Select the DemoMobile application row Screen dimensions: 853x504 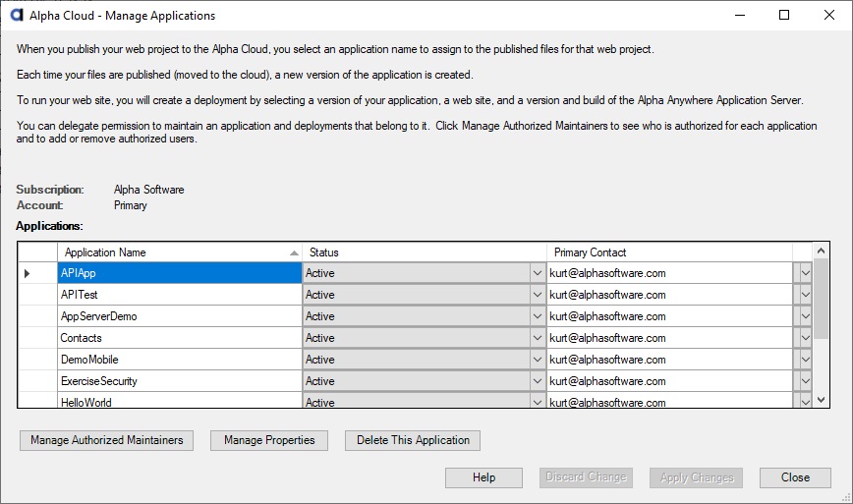[x=180, y=360]
